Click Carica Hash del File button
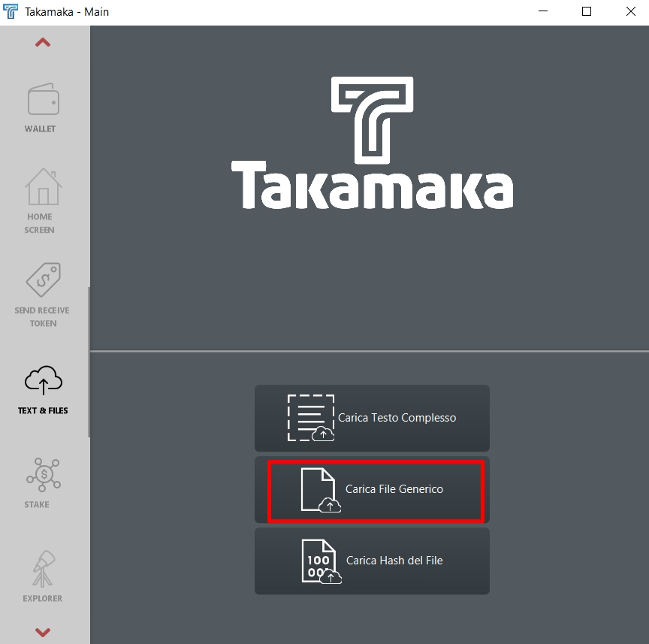The height and width of the screenshot is (644, 649). [x=372, y=561]
